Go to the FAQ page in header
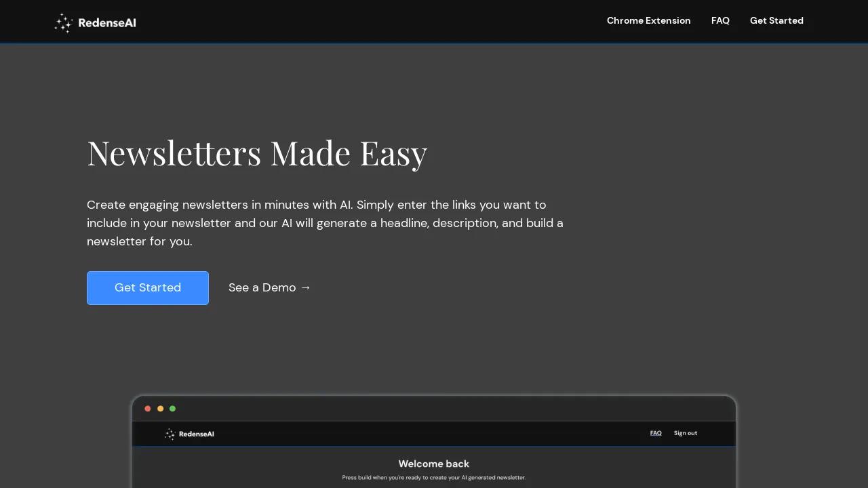The height and width of the screenshot is (488, 868). 720,21
